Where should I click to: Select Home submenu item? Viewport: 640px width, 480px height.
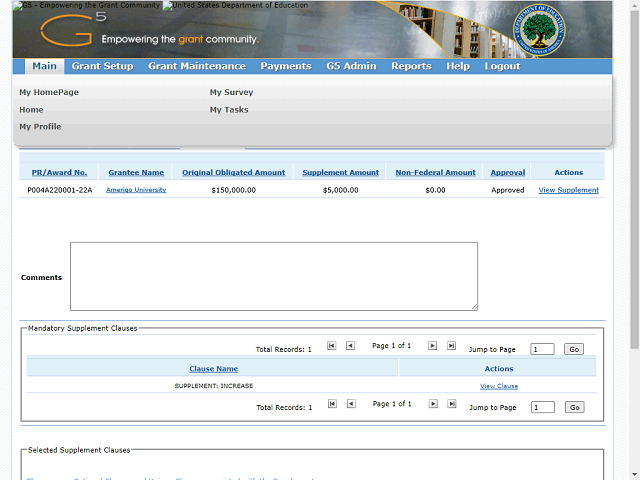(31, 110)
